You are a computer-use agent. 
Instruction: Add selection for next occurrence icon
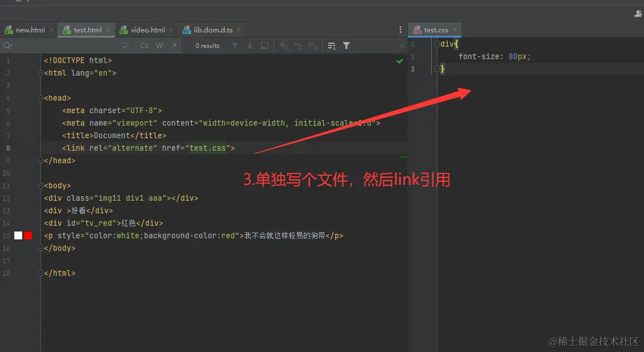[284, 45]
